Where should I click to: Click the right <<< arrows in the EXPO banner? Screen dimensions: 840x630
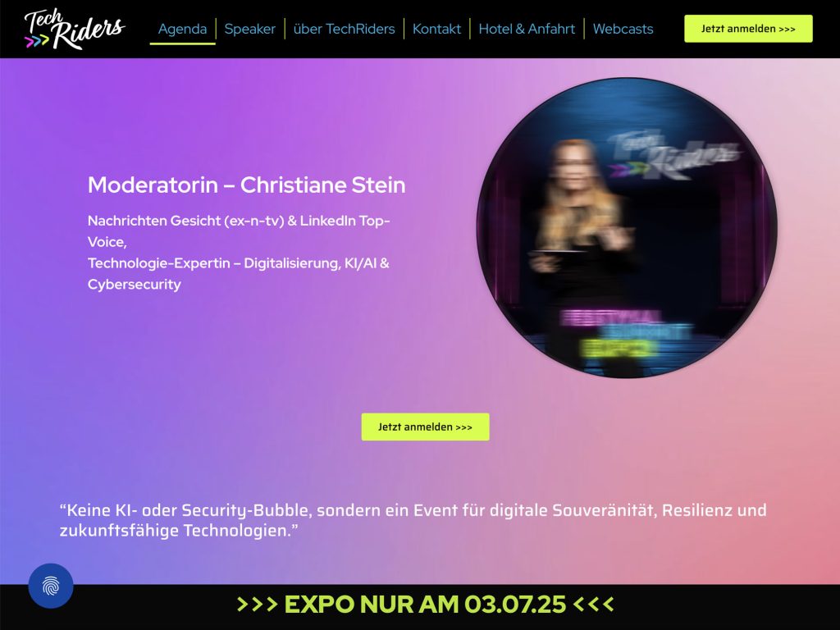click(x=593, y=605)
